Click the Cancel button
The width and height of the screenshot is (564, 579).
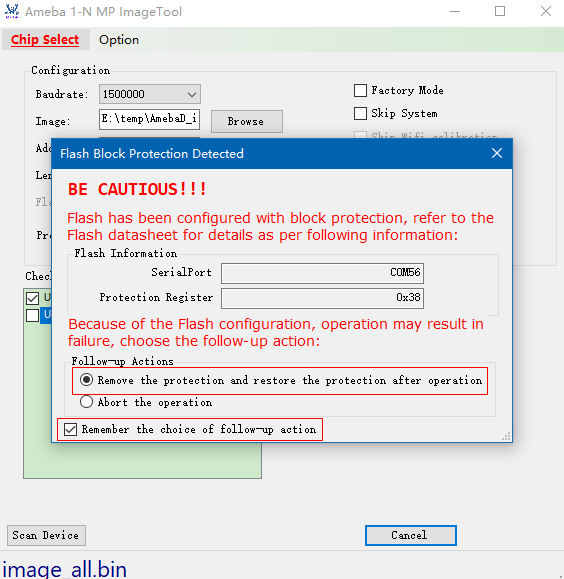click(411, 535)
